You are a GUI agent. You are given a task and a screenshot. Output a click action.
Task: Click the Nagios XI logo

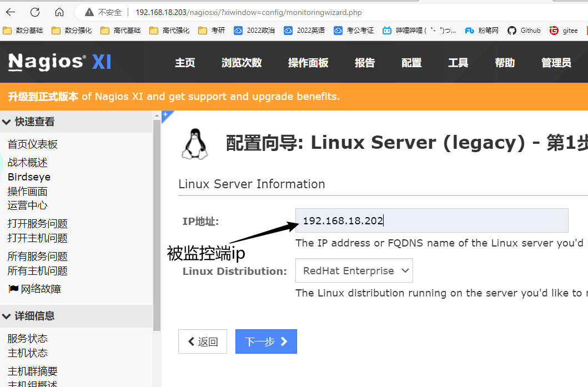tap(59, 62)
